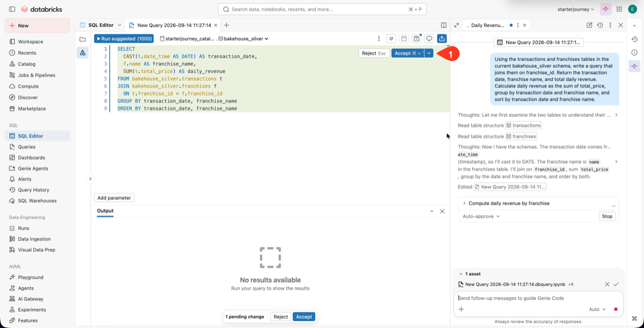Click the blue Share upload icon

pos(442,38)
